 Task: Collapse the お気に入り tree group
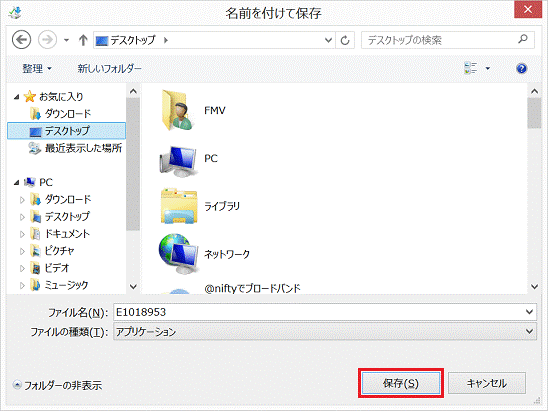pyautogui.click(x=16, y=97)
